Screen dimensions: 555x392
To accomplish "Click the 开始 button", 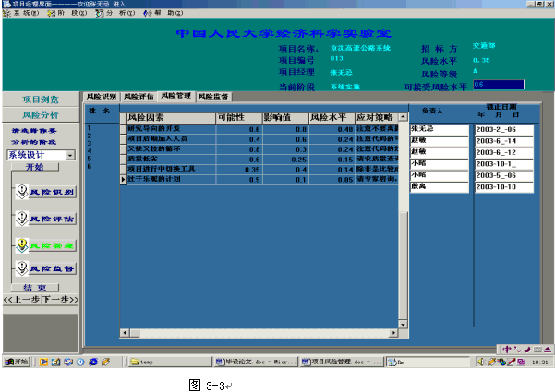I will pyautogui.click(x=35, y=167).
